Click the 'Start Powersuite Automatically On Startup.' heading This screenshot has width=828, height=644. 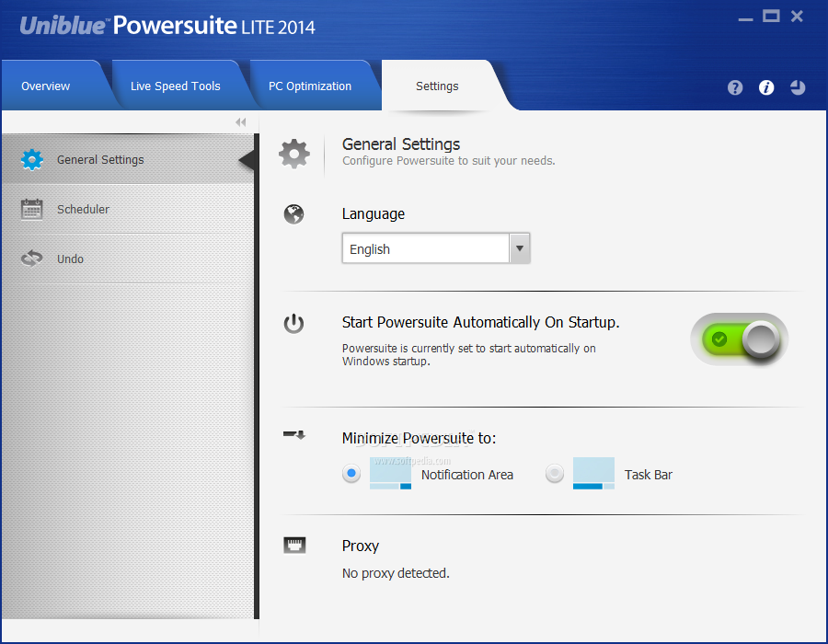coord(480,322)
